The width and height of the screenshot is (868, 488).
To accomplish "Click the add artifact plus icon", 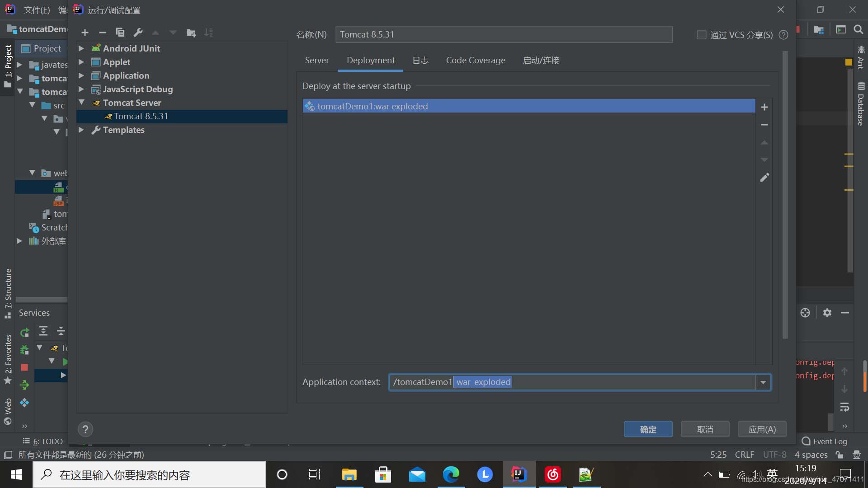I will click(x=765, y=107).
